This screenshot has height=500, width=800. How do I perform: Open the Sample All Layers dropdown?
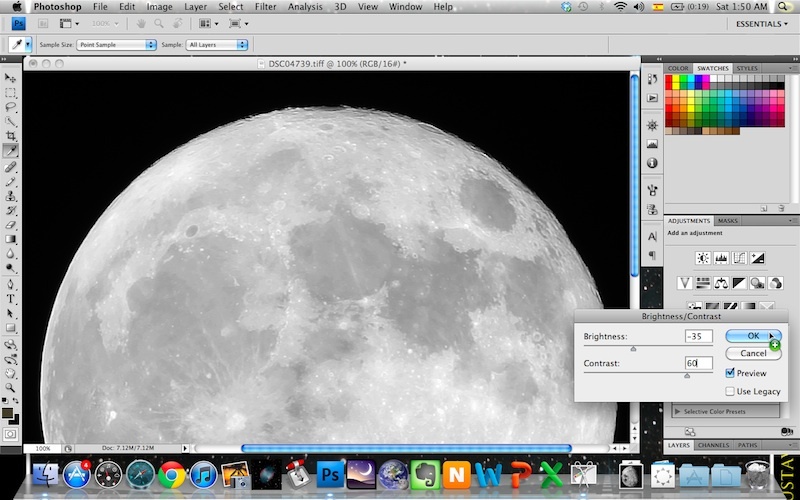tap(216, 45)
